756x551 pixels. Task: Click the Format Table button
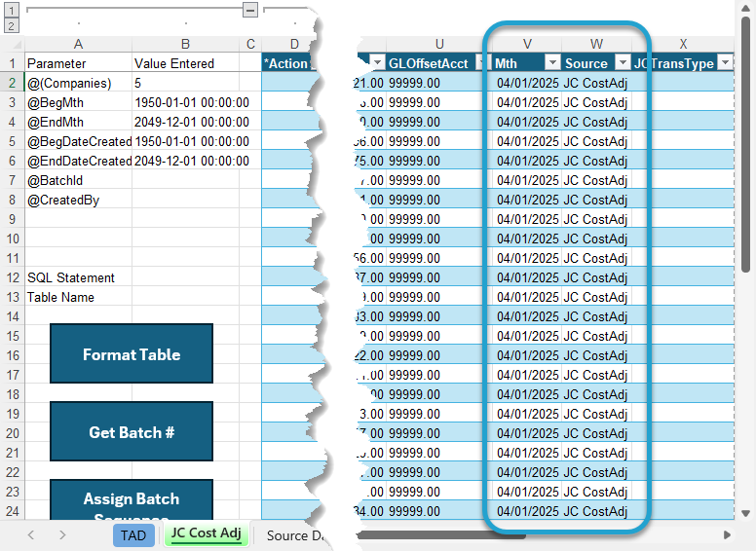(x=132, y=354)
